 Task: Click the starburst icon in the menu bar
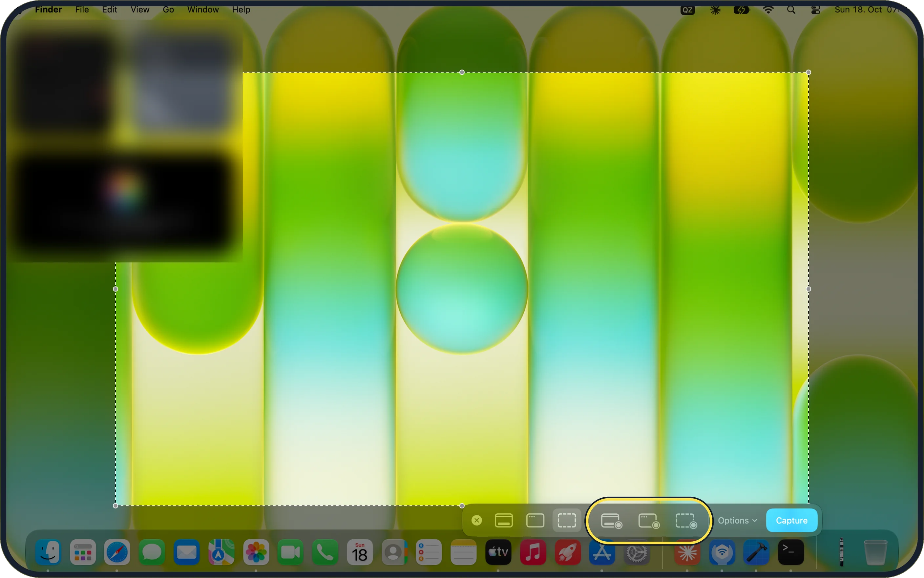[715, 10]
